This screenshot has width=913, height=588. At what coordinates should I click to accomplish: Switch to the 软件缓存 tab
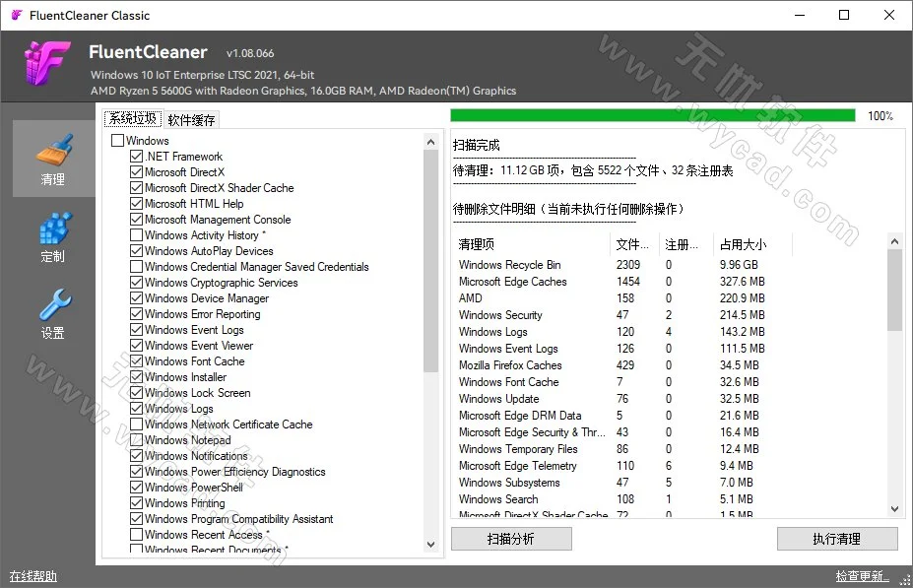(x=191, y=120)
